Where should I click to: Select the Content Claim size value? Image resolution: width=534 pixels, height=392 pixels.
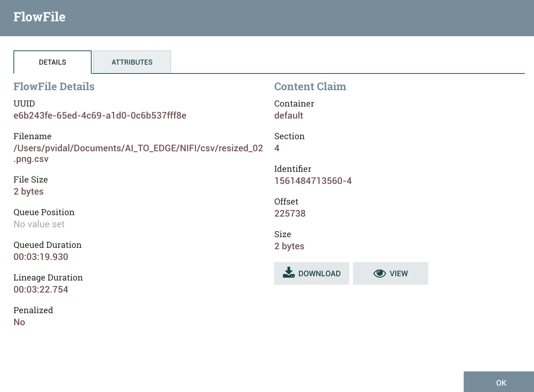(x=289, y=246)
